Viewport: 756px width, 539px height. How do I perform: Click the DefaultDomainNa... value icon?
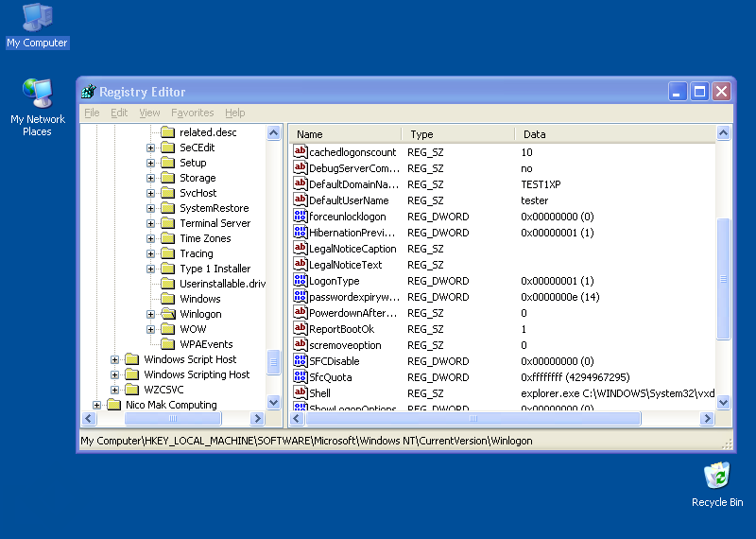click(300, 183)
